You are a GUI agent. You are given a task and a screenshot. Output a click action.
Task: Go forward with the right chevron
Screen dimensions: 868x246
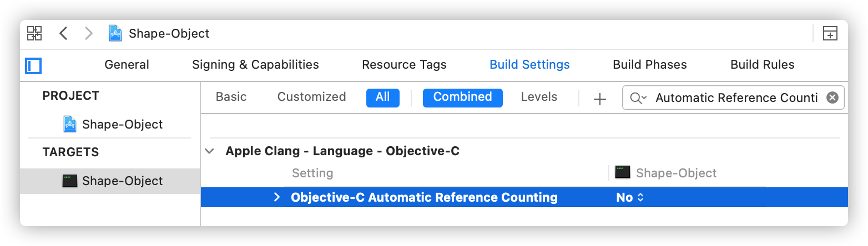89,33
